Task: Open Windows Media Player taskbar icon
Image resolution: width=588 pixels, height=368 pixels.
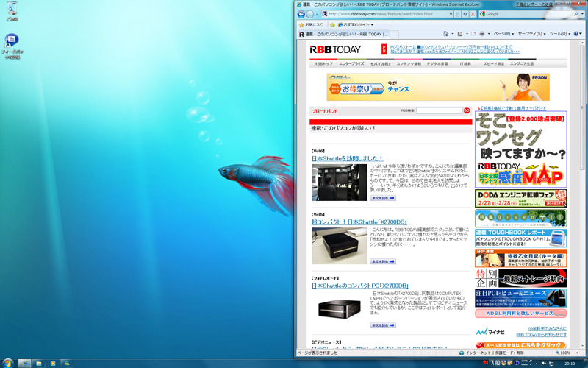Action: point(52,364)
